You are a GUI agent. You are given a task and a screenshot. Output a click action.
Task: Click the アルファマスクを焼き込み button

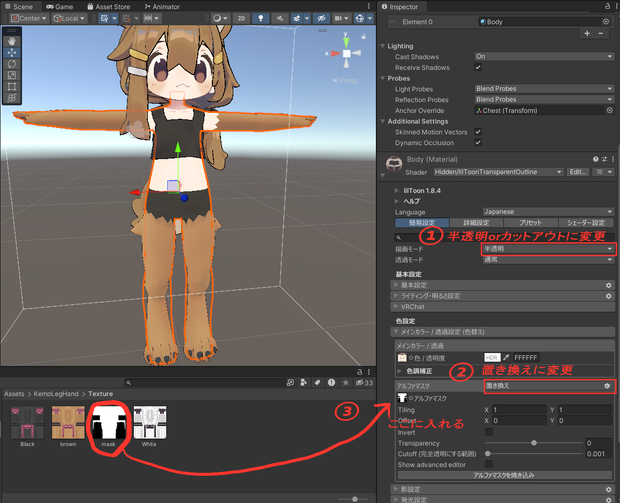(505, 475)
